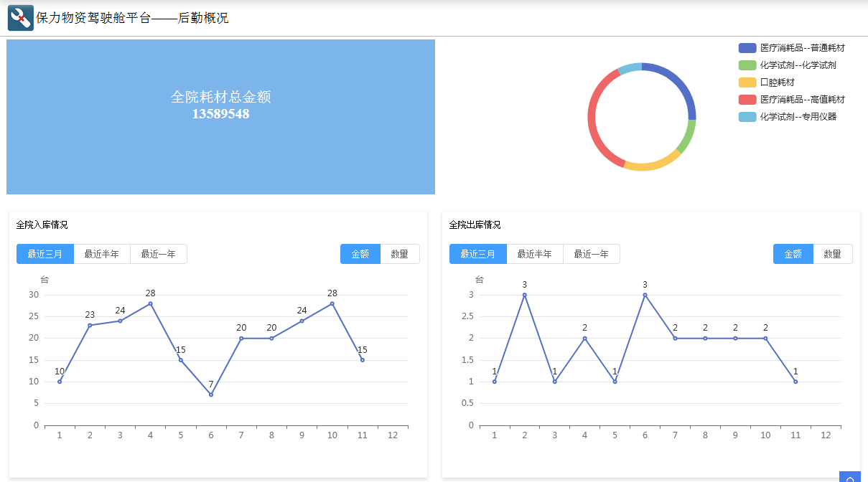Click the platform logo icon in header
This screenshot has height=482, width=868.
(x=21, y=18)
